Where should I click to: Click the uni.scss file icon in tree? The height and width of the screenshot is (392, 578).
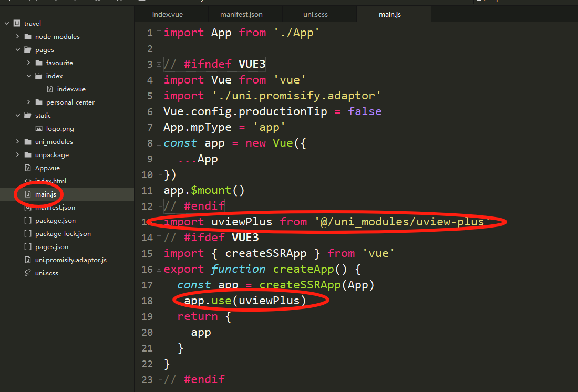(x=28, y=273)
